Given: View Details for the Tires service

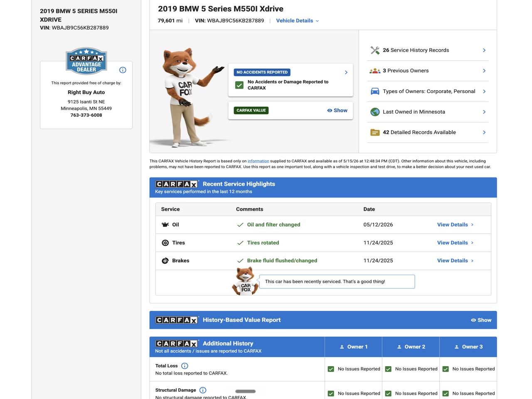Looking at the screenshot, I should (456, 243).
